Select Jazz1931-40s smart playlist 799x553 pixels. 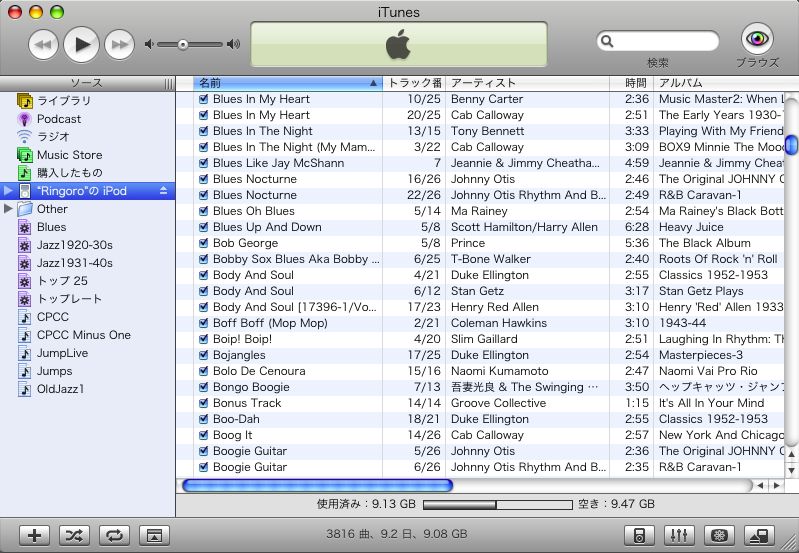click(88, 263)
